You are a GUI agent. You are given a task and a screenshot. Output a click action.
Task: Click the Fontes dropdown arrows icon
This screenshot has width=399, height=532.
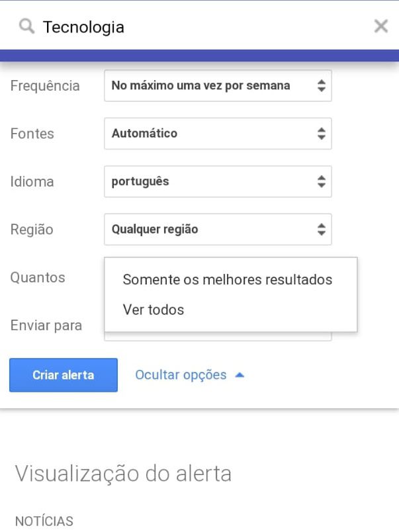coord(320,134)
